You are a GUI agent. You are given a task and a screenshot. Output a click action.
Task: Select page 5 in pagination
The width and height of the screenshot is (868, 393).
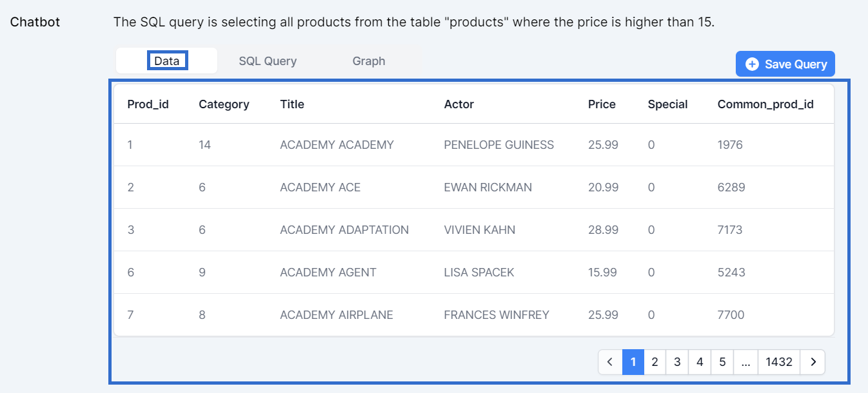click(x=722, y=362)
